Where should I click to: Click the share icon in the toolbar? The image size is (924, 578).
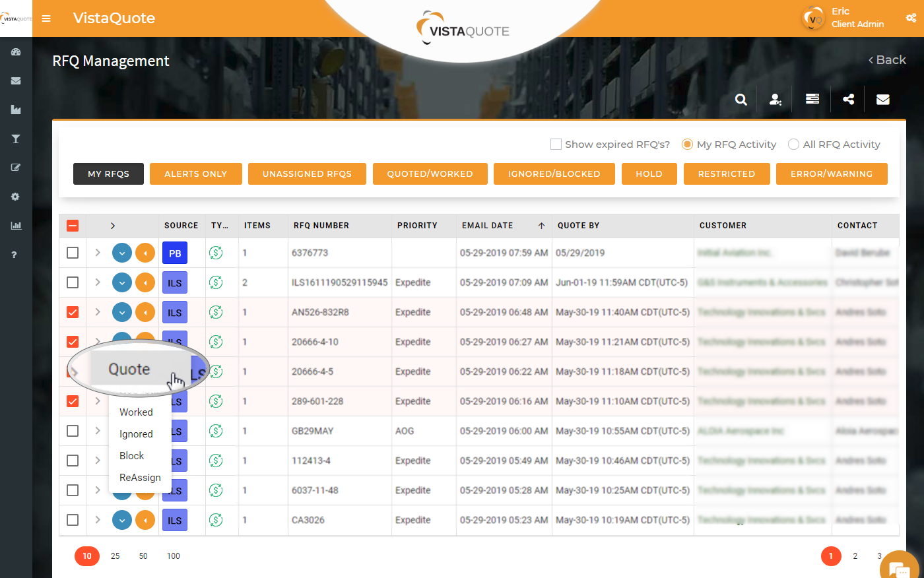847,98
